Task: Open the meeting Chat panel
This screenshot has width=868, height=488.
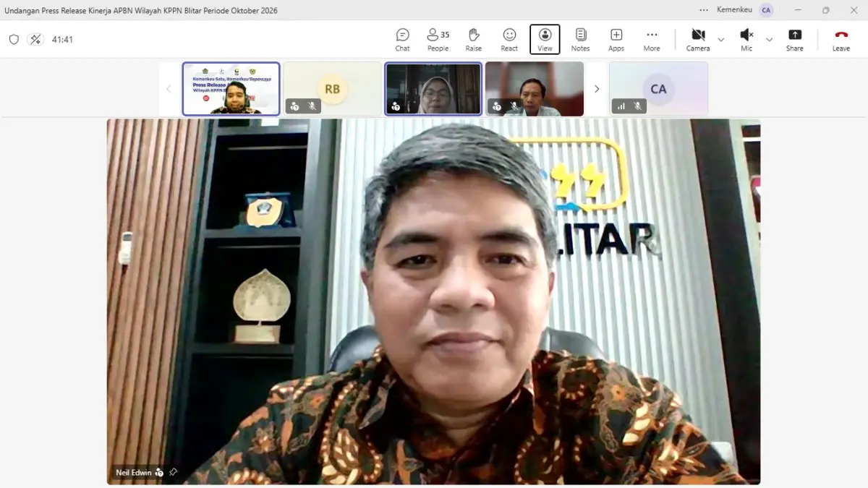Action: click(402, 40)
